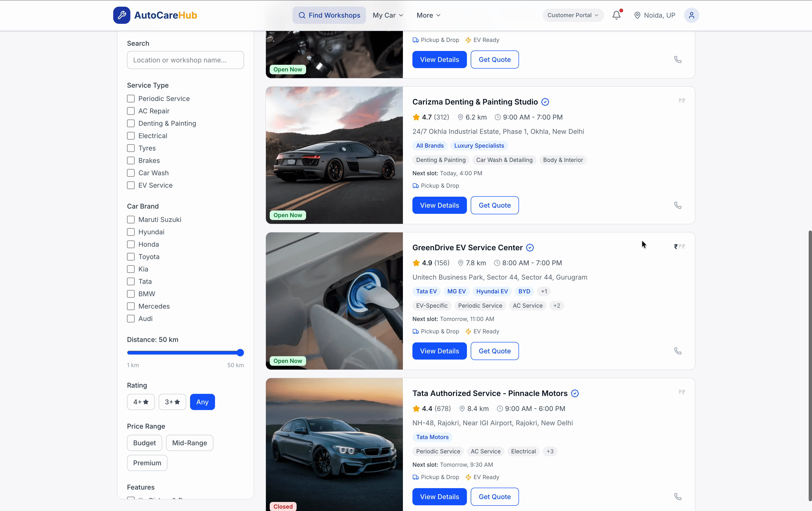
Task: Click the location or workshop name search field
Action: pyautogui.click(x=185, y=60)
